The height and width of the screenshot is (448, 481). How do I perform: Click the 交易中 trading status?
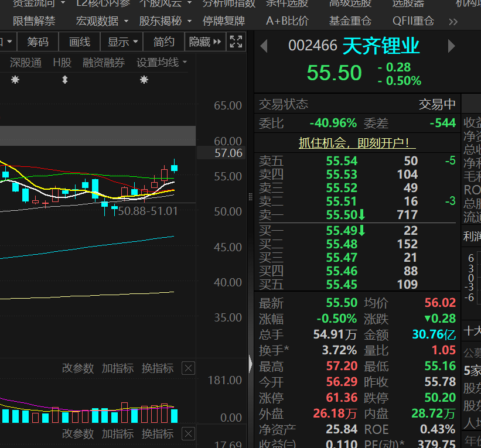tap(437, 104)
